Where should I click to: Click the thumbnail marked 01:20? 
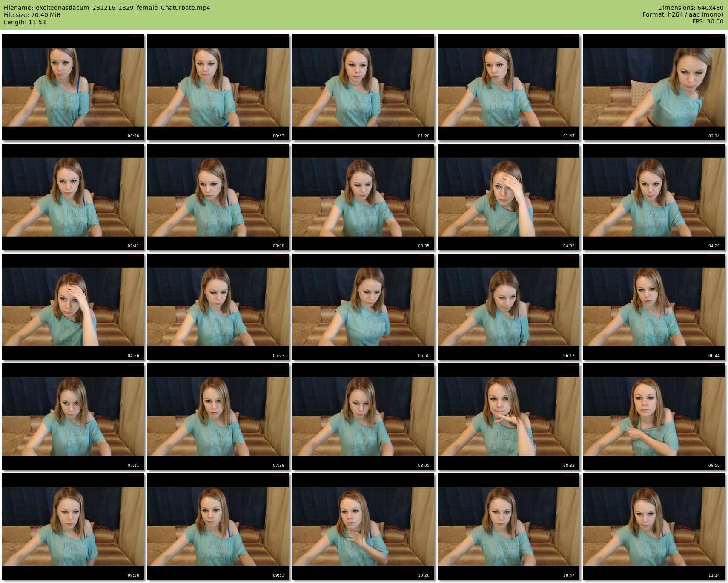coord(364,87)
